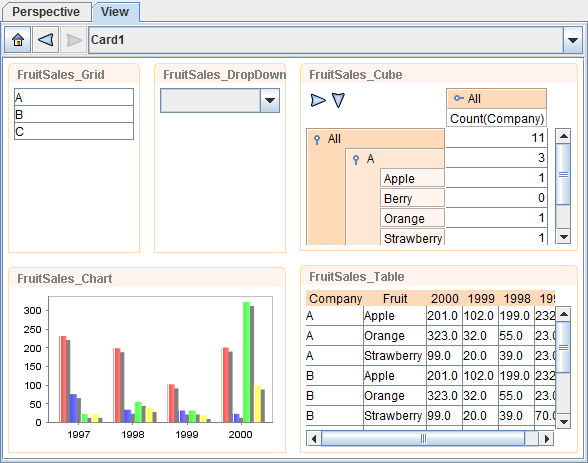Click the down-pointing triangle in FruitSales_Cube

[x=338, y=100]
